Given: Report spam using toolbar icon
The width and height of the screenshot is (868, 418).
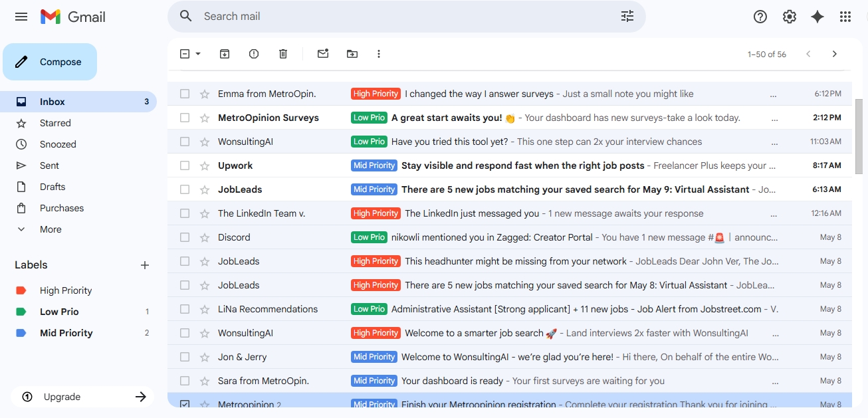Looking at the screenshot, I should tap(254, 54).
